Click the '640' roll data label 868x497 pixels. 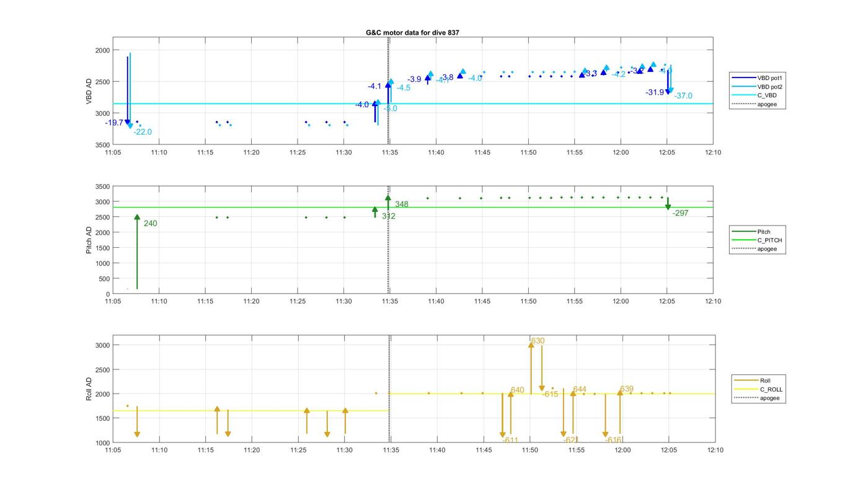517,390
